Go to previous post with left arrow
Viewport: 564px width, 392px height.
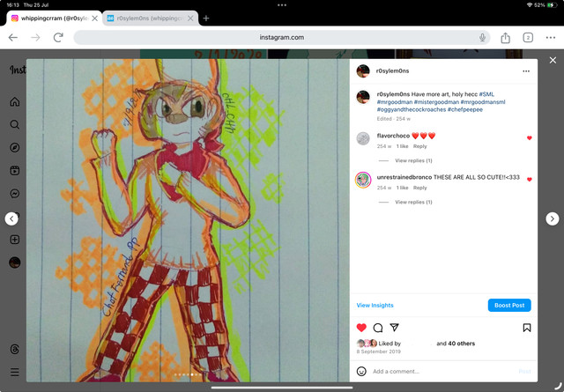(x=11, y=218)
